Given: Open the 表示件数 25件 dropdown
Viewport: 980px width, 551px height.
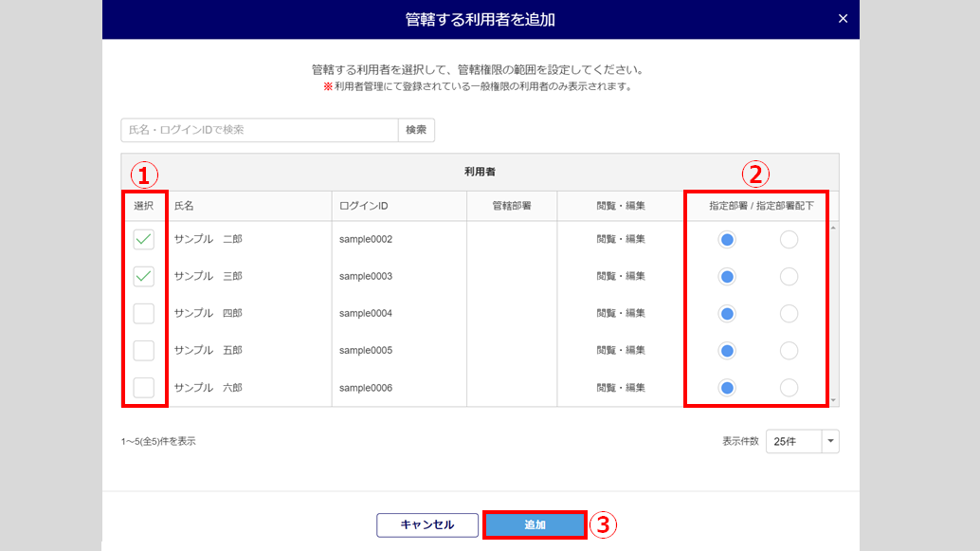Looking at the screenshot, I should coord(793,442).
